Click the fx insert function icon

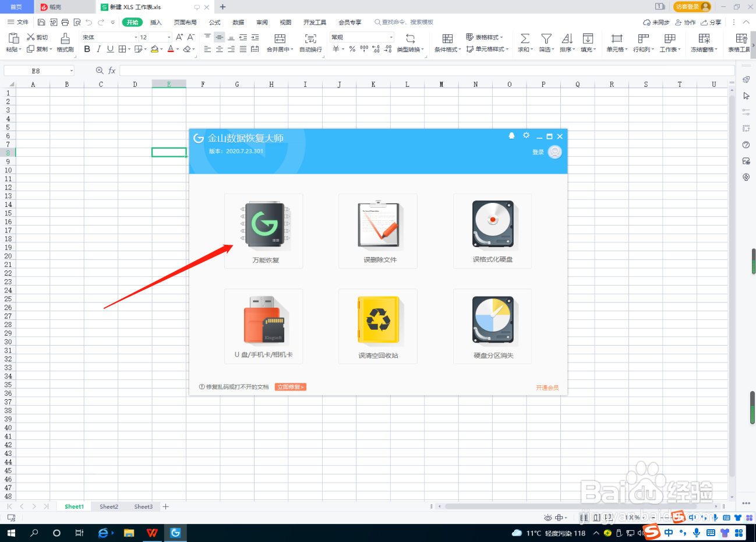112,71
